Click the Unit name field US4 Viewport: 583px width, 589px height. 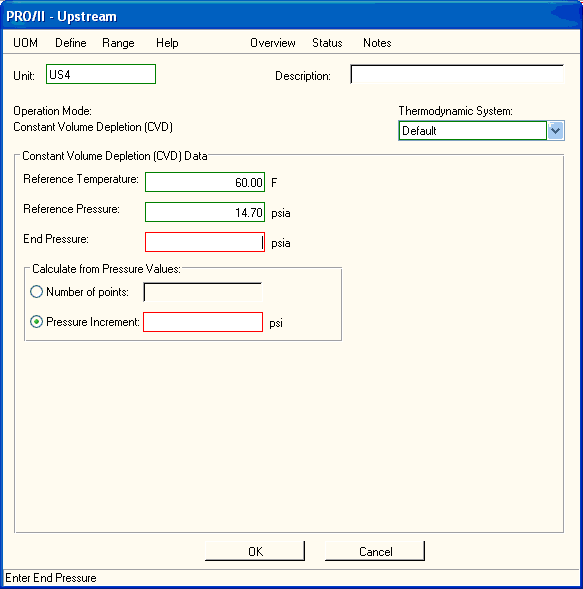click(x=101, y=74)
